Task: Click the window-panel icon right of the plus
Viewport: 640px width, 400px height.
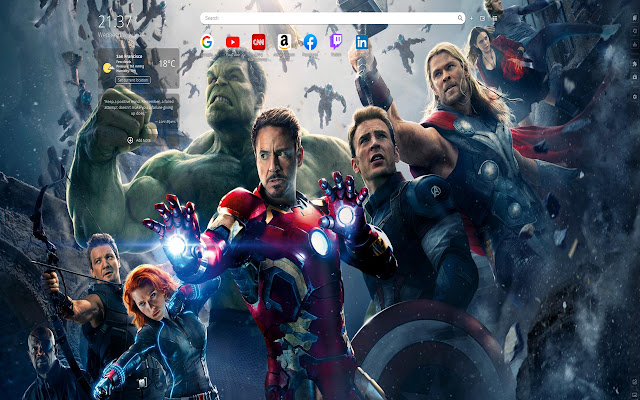Action: [x=482, y=18]
